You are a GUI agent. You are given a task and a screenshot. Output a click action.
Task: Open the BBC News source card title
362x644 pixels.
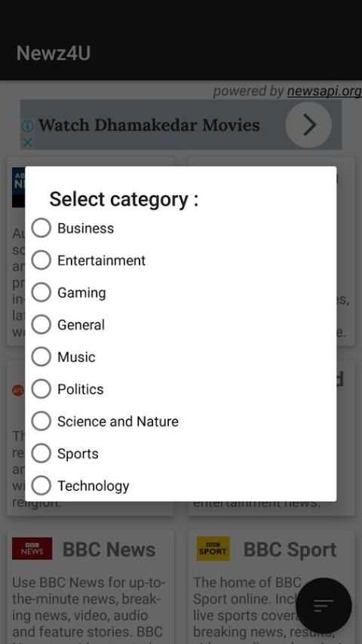[109, 550]
